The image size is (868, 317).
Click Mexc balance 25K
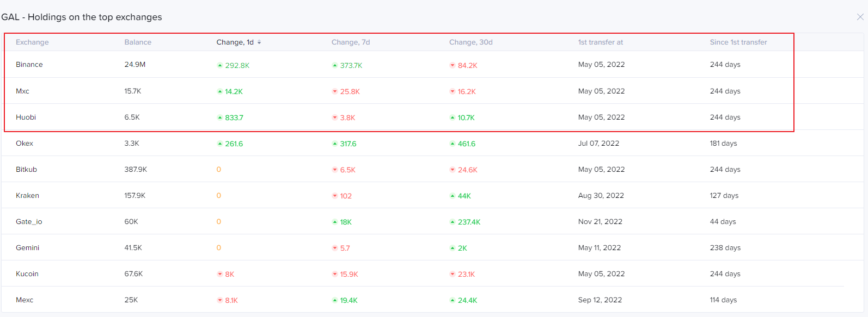pos(131,300)
